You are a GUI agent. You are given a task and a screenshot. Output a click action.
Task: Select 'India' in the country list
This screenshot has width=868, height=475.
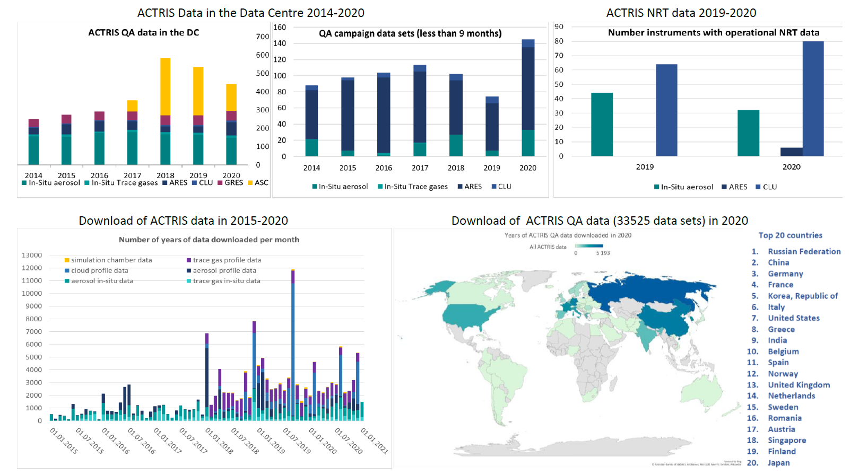(x=777, y=340)
